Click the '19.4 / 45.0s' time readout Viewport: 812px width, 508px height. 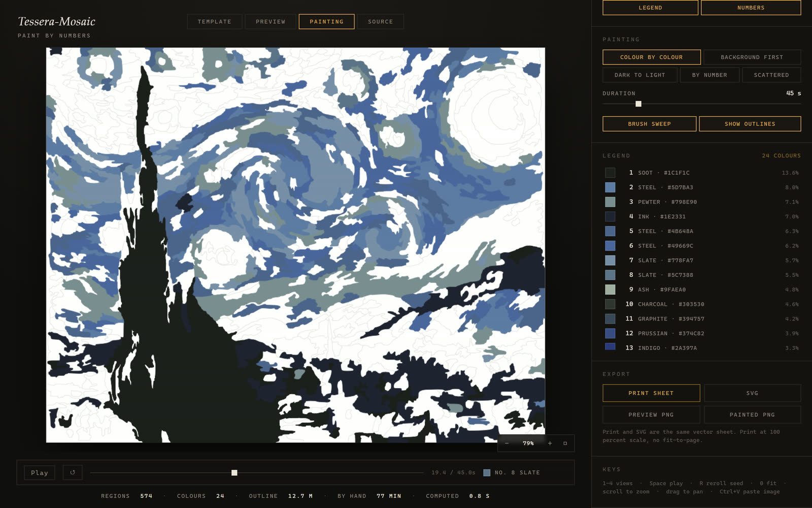(453, 472)
